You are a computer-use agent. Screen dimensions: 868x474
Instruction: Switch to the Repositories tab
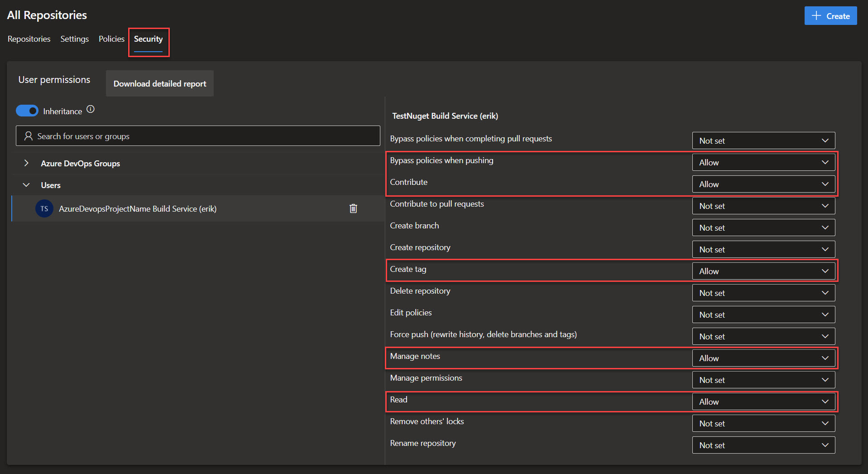click(29, 39)
